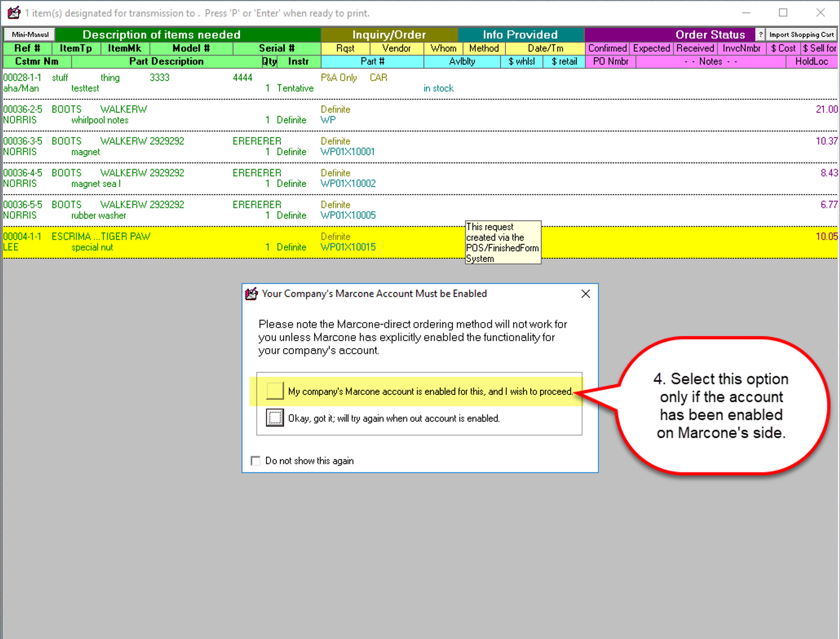
Task: Select part number WP01X10001
Action: pos(348,152)
